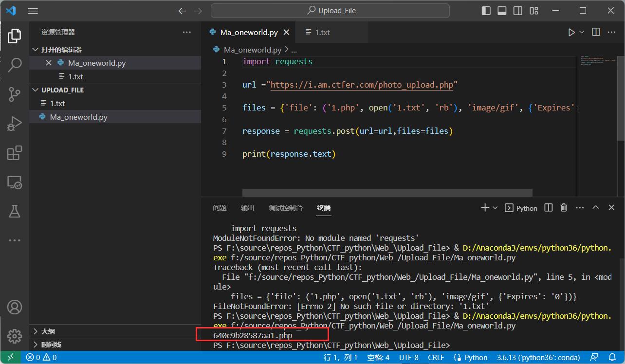Collapse the open editors section

36,50
